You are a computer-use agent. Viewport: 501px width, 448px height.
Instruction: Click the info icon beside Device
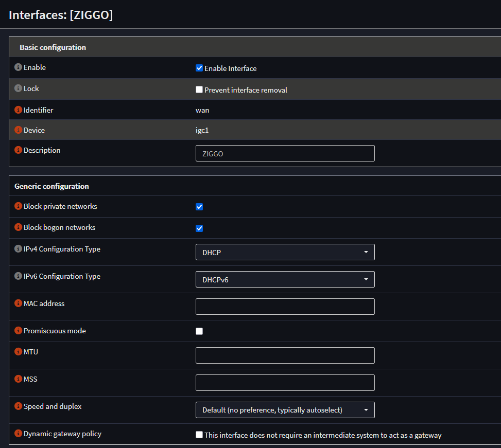pyautogui.click(x=18, y=130)
